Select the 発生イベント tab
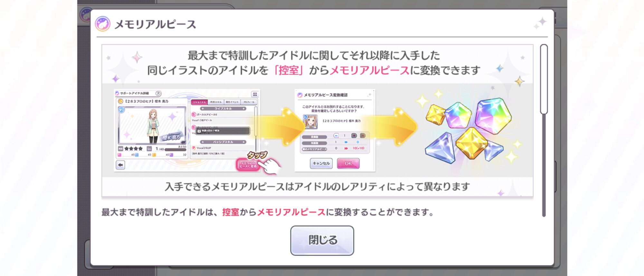This screenshot has width=644, height=276. coord(232,102)
